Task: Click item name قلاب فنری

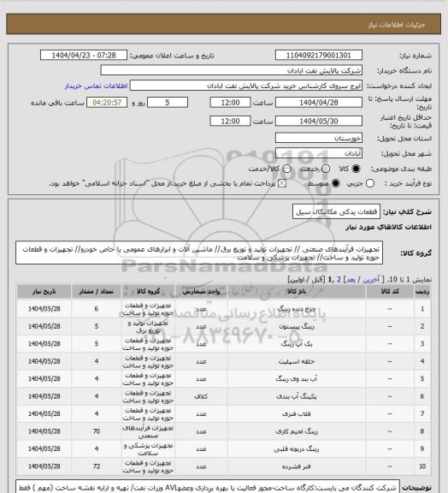Action: [297, 413]
